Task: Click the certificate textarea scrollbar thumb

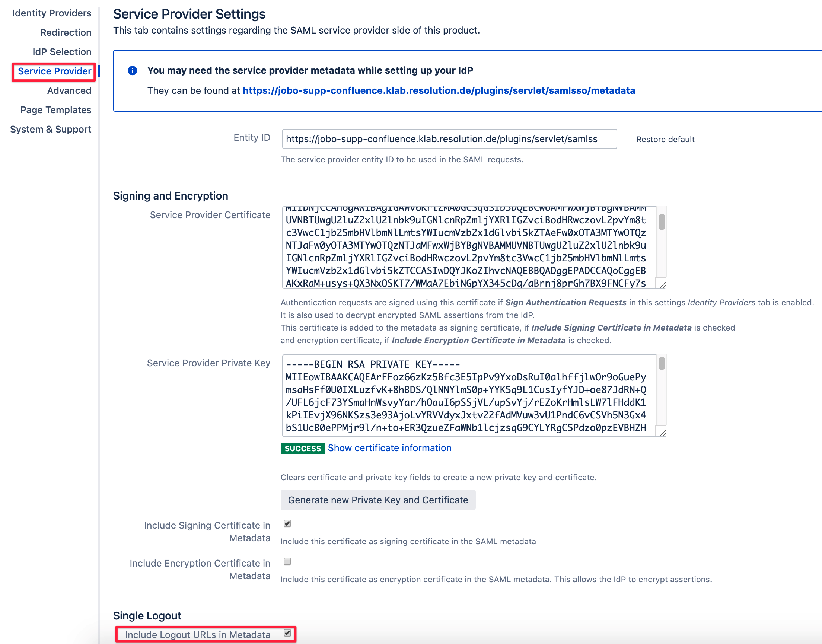Action: click(662, 222)
